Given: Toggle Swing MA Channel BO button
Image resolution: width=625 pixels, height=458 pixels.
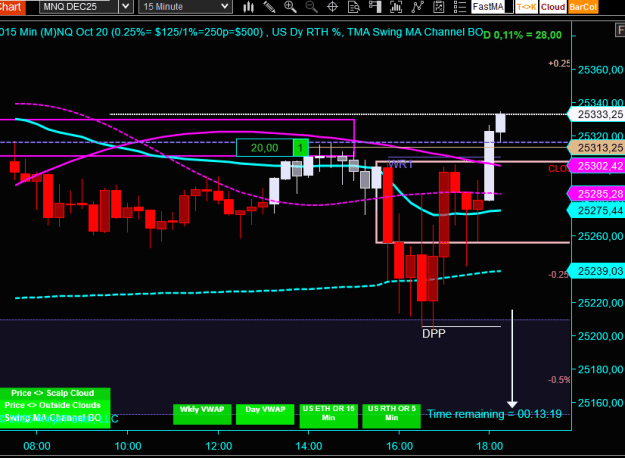Looking at the screenshot, I should 53,418.
